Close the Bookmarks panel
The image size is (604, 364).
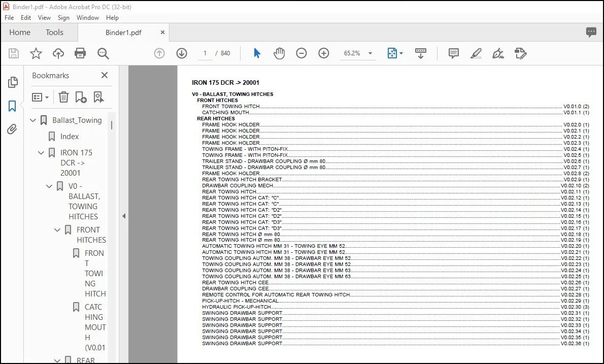[x=105, y=75]
